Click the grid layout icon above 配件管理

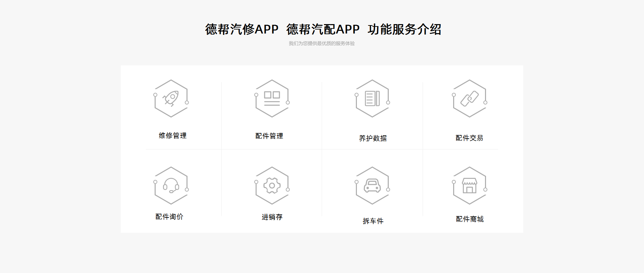(x=272, y=98)
